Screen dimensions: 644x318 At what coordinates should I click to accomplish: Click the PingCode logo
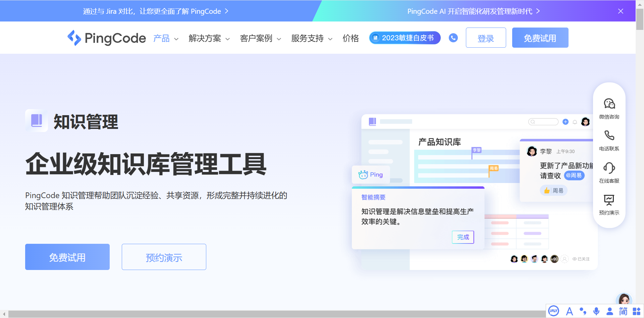tap(107, 38)
